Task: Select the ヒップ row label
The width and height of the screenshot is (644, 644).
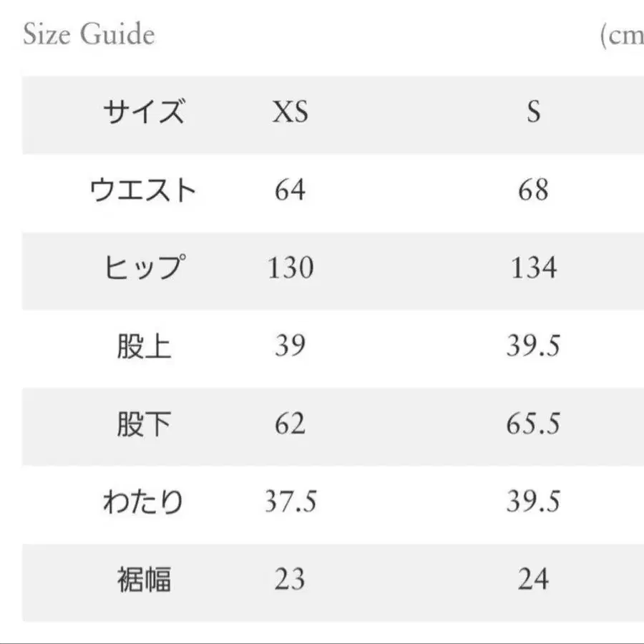Action: click(x=143, y=268)
